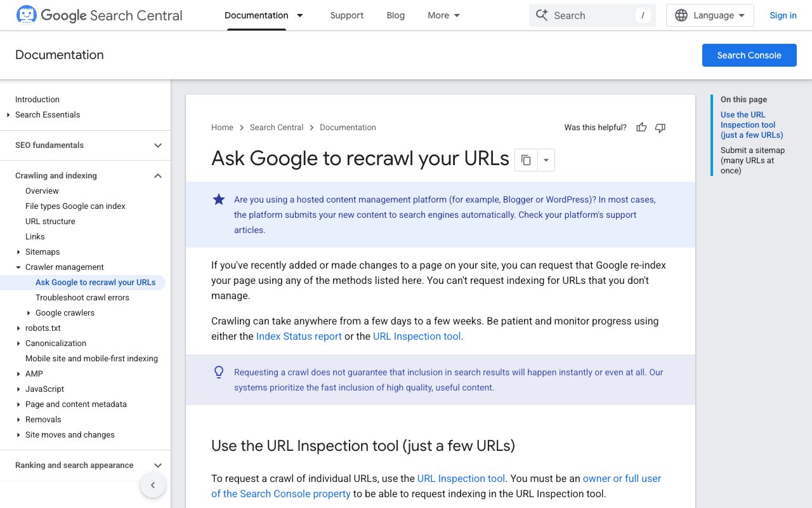Image resolution: width=812 pixels, height=508 pixels.
Task: Click the Sign in link
Action: [x=783, y=15]
